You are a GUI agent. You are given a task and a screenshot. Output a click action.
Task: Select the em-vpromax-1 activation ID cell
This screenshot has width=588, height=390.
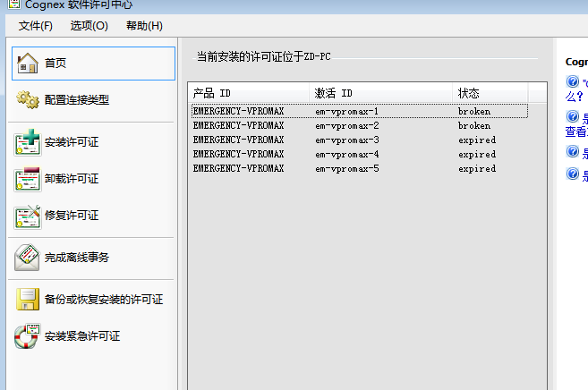coord(347,111)
